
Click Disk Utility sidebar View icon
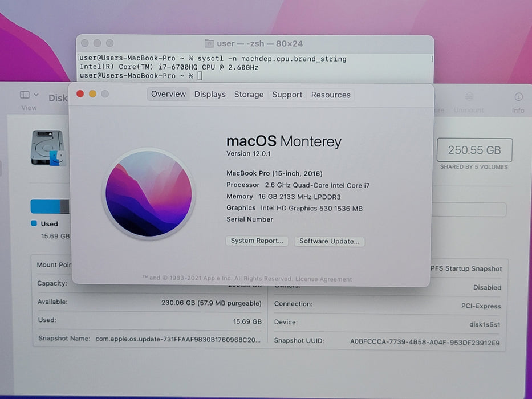[x=25, y=95]
